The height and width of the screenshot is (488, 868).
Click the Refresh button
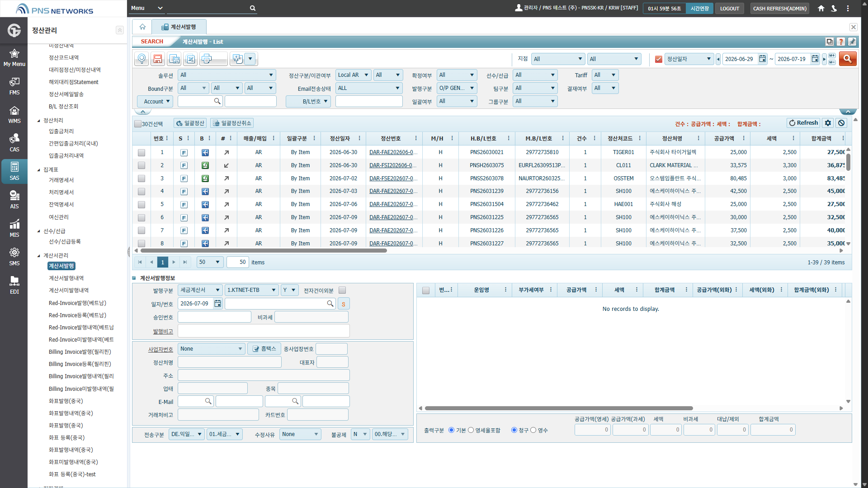(x=803, y=123)
